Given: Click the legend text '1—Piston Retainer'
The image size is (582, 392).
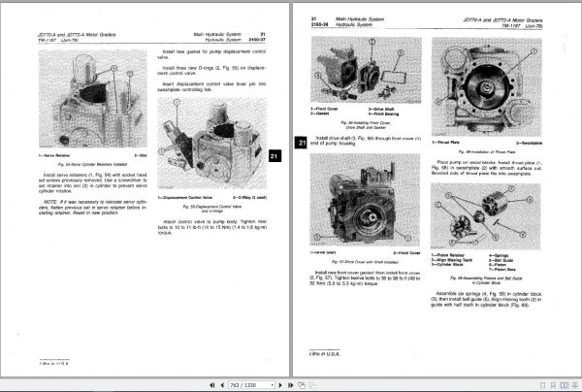Looking at the screenshot, I should pos(448,255).
